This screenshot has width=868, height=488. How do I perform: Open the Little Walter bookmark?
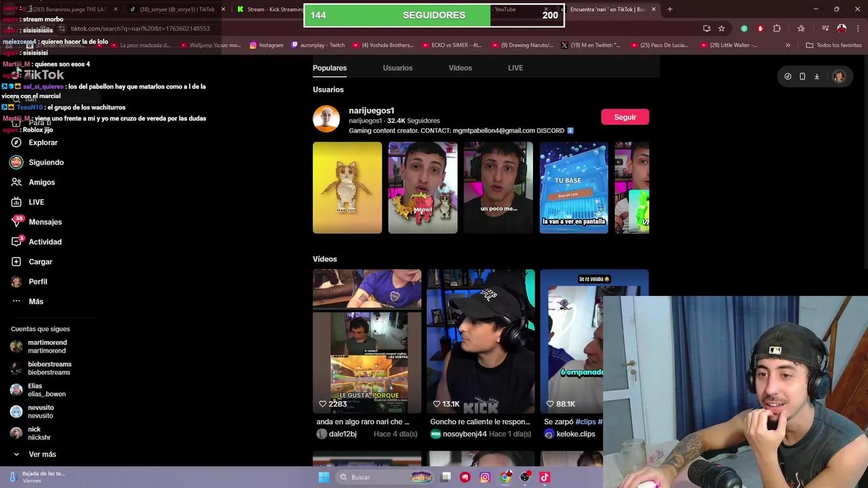pos(728,45)
